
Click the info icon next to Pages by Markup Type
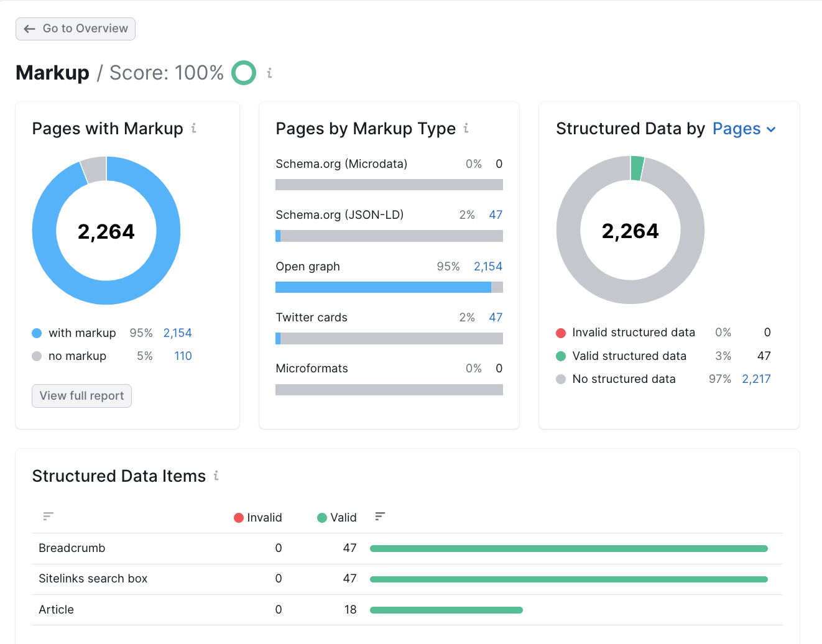pyautogui.click(x=466, y=128)
